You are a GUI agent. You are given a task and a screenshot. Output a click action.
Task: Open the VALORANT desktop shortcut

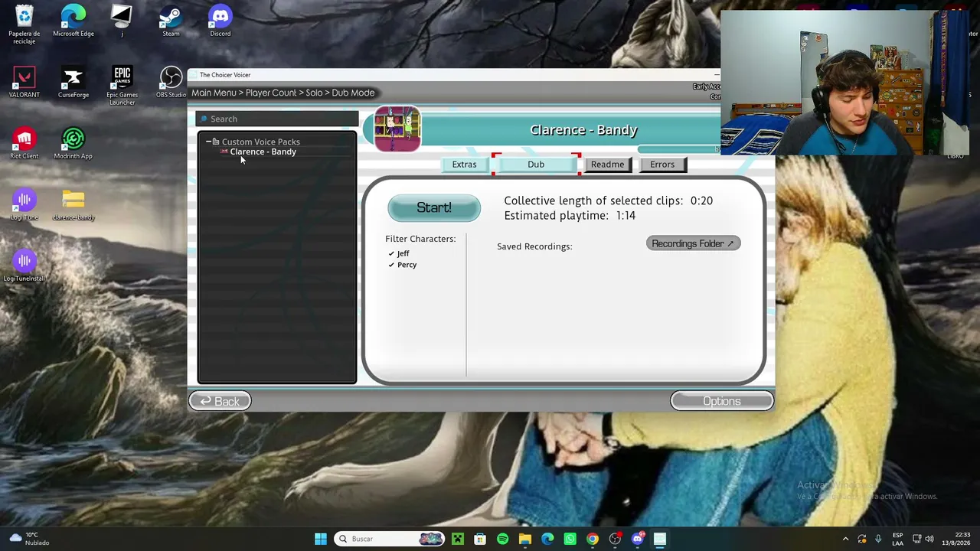pyautogui.click(x=24, y=82)
